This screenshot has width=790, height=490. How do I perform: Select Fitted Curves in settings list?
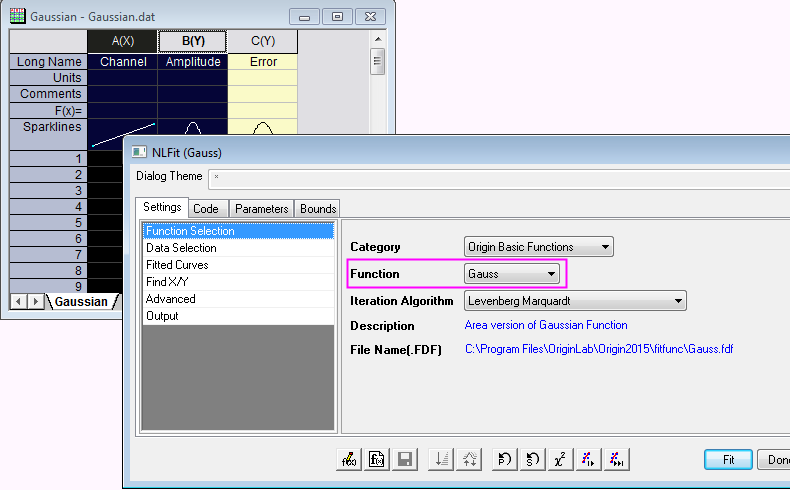[238, 265]
